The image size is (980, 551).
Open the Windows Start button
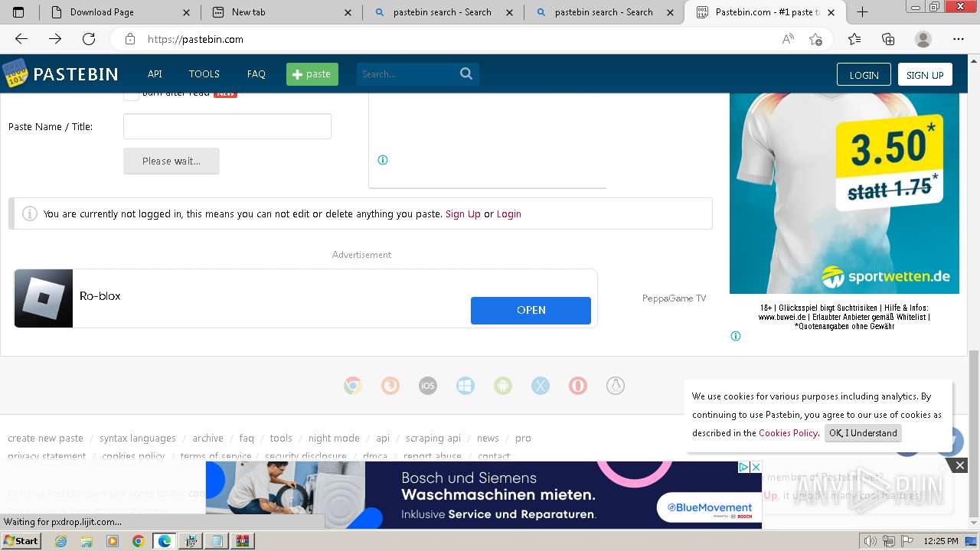21,540
